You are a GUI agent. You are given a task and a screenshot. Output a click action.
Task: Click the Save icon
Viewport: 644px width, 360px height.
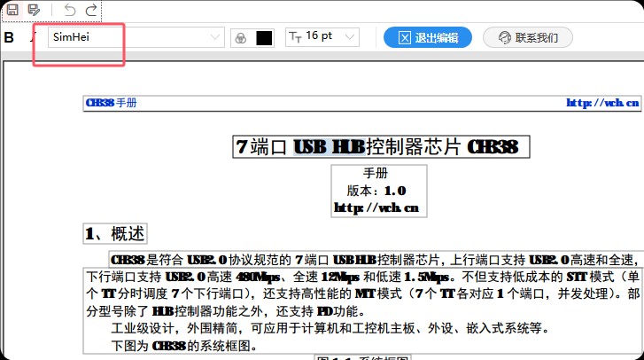pos(12,10)
